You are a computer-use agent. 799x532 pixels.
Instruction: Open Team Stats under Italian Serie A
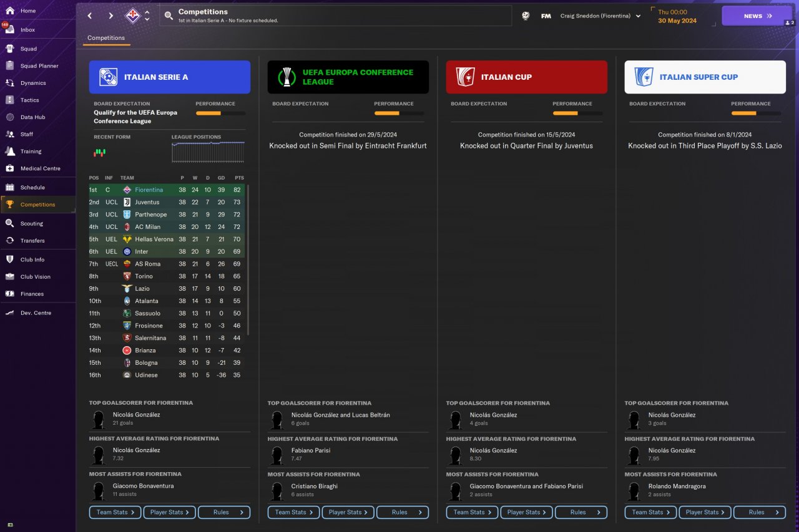[x=115, y=513]
